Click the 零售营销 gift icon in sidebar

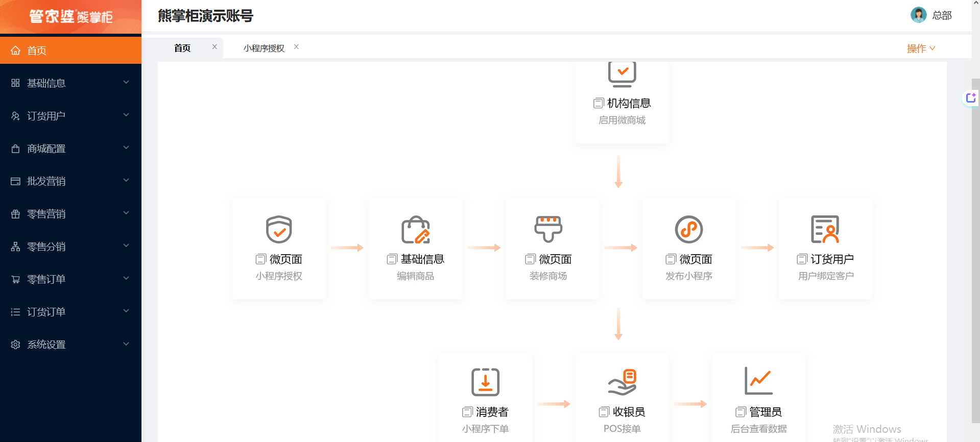[16, 214]
